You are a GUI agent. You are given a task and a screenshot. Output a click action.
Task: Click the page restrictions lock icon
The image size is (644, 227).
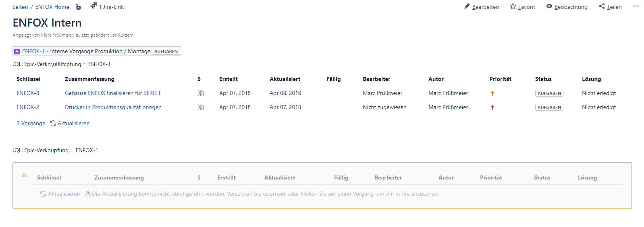pos(78,7)
